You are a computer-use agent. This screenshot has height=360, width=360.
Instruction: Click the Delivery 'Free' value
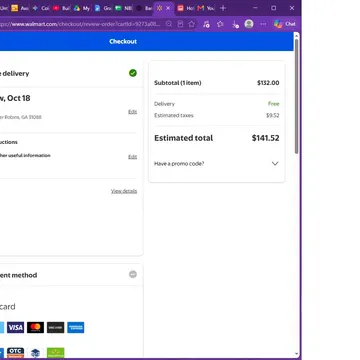point(274,104)
